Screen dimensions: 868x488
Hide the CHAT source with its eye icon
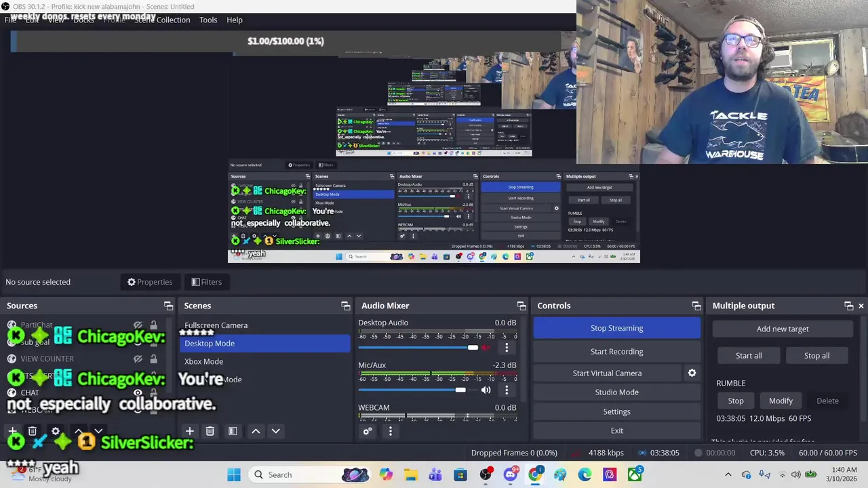point(138,392)
